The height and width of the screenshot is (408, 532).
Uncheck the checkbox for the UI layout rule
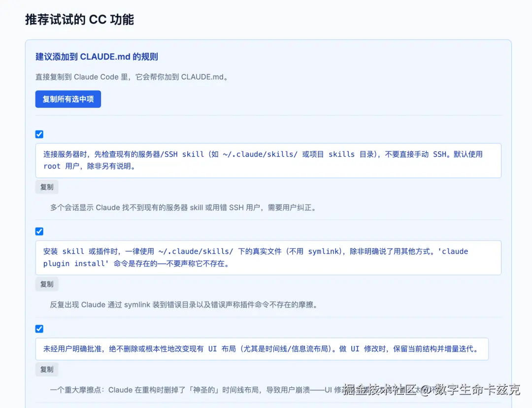pyautogui.click(x=39, y=329)
